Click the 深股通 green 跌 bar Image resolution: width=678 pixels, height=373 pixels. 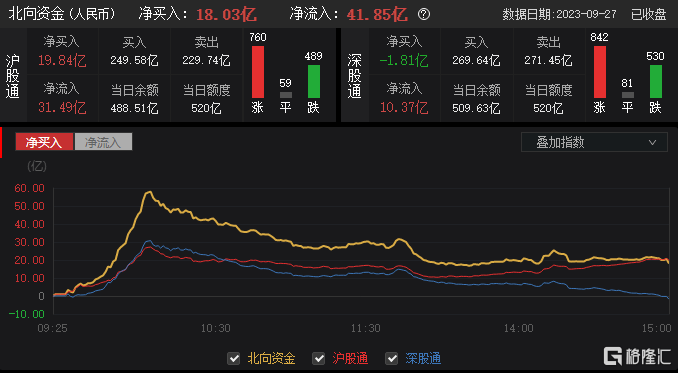[x=656, y=81]
